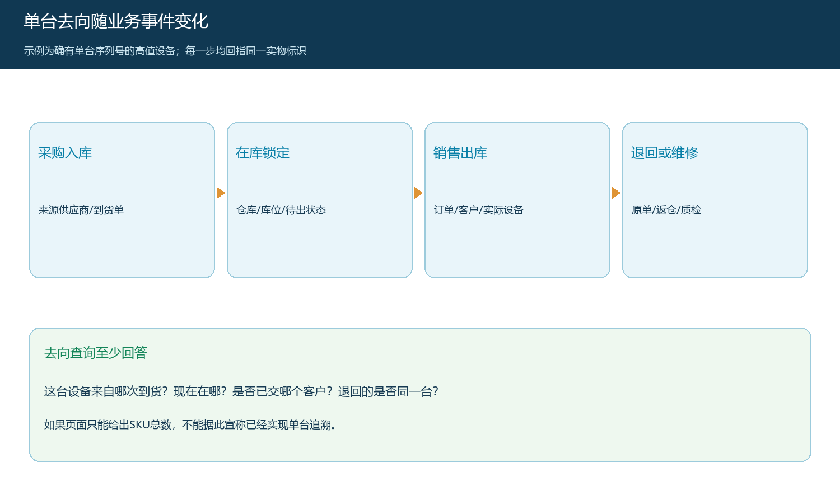The width and height of the screenshot is (840, 504).
Task: Click empty area inside 采购入库 card
Action: [x=122, y=249]
